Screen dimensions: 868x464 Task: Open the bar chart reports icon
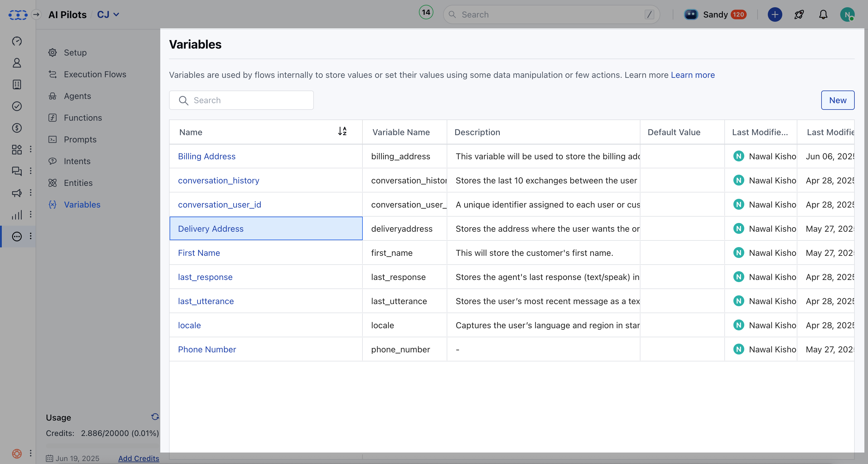[17, 215]
